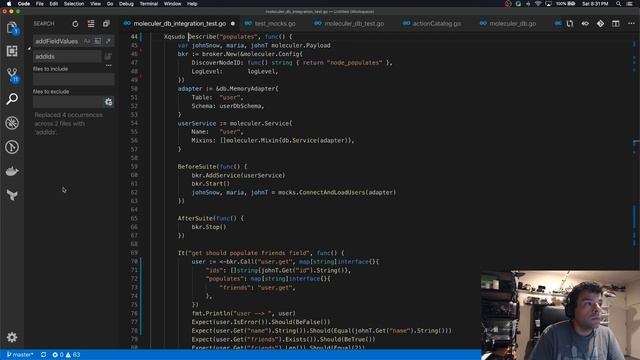This screenshot has height=360, width=640.
Task: Open the AirPlay display menu
Action: coord(548,4)
